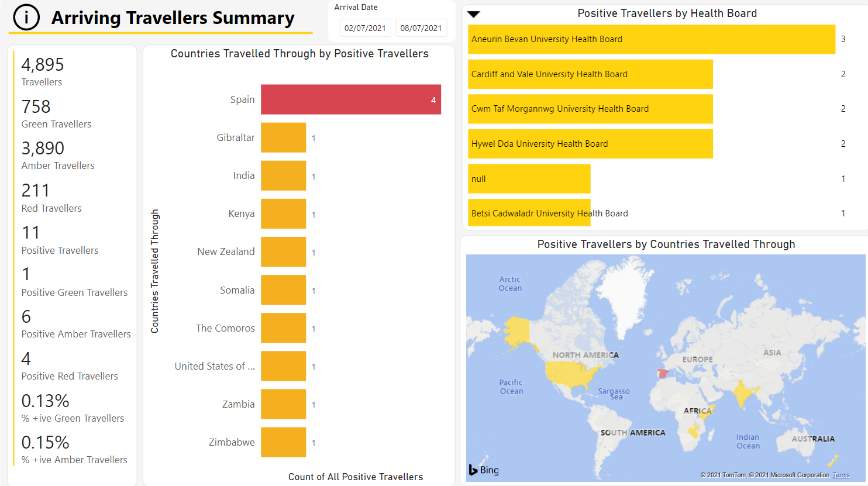The image size is (868, 486).
Task: Open the map Terms link
Action: pos(841,475)
